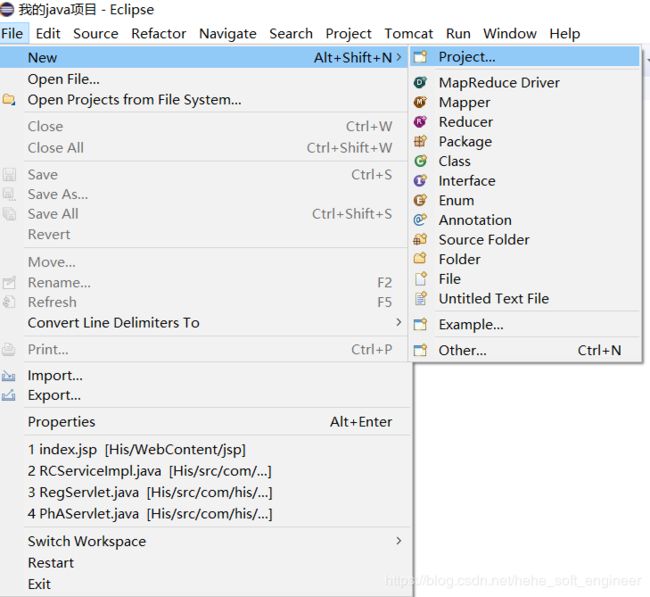650x597 pixels.
Task: Click the Example wizard icon
Action: 420,324
